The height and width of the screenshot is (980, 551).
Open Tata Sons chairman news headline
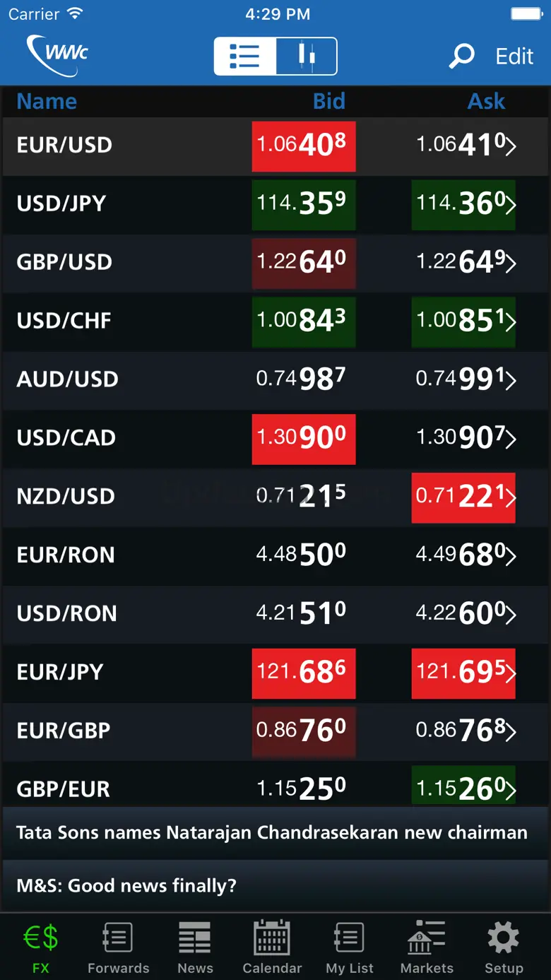click(x=272, y=832)
